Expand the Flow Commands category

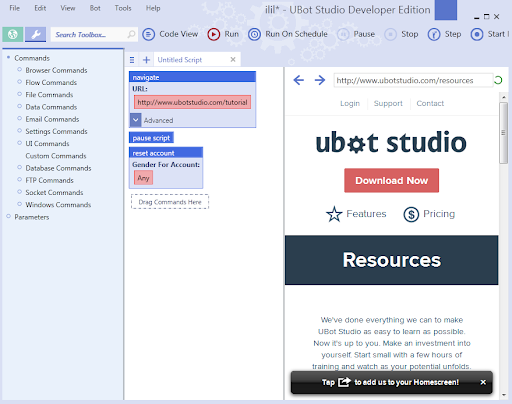pos(19,82)
